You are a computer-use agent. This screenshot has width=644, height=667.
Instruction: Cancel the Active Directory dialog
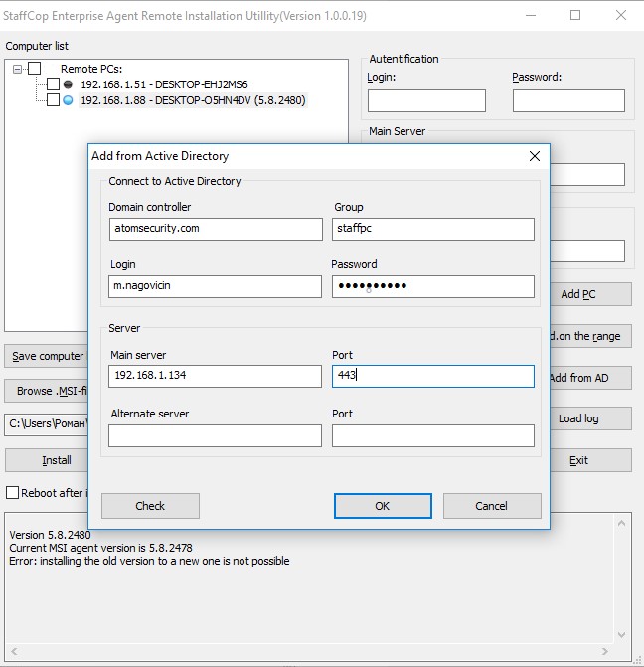(x=491, y=506)
